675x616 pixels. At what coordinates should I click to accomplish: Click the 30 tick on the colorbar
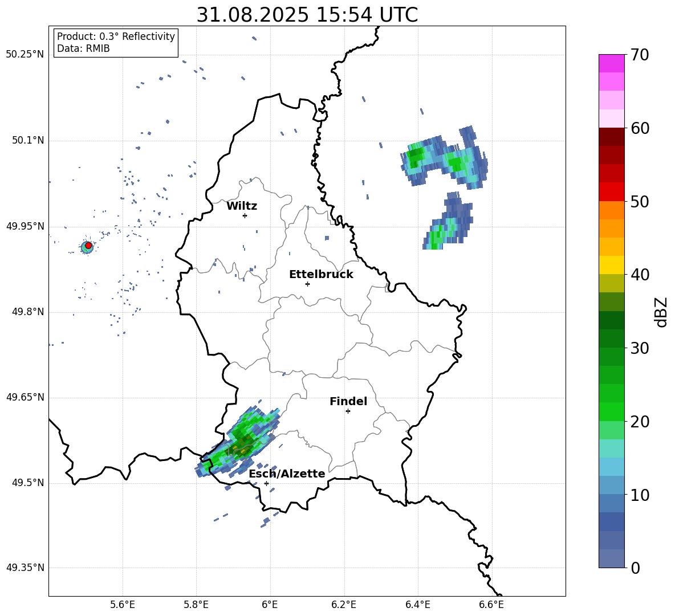click(x=640, y=348)
